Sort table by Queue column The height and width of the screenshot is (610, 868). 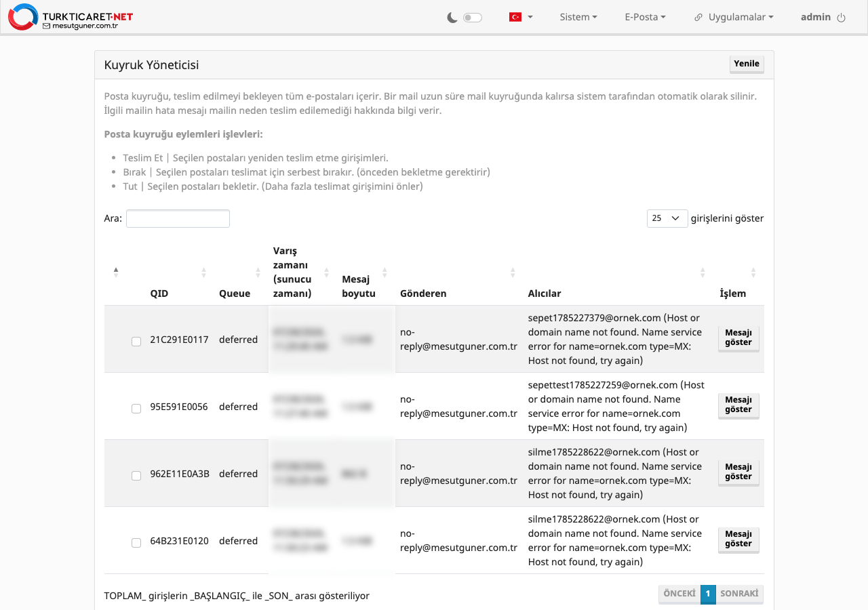(240, 272)
